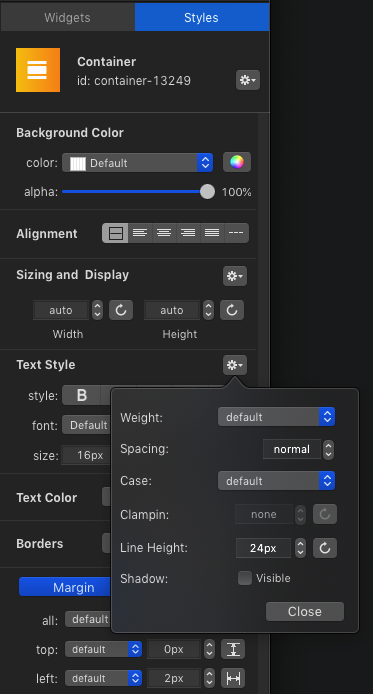Image resolution: width=373 pixels, height=694 pixels.
Task: Click the Height stepper arrows
Action: pyautogui.click(x=208, y=310)
